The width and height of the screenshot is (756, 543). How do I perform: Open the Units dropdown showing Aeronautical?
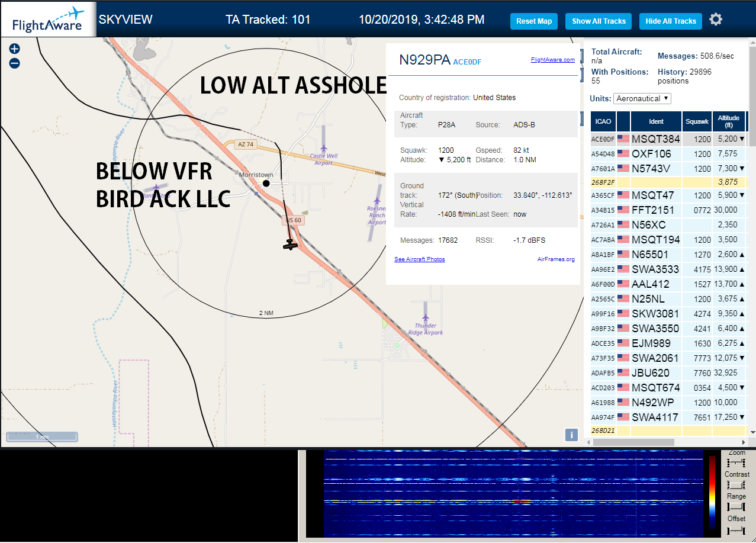(x=642, y=98)
